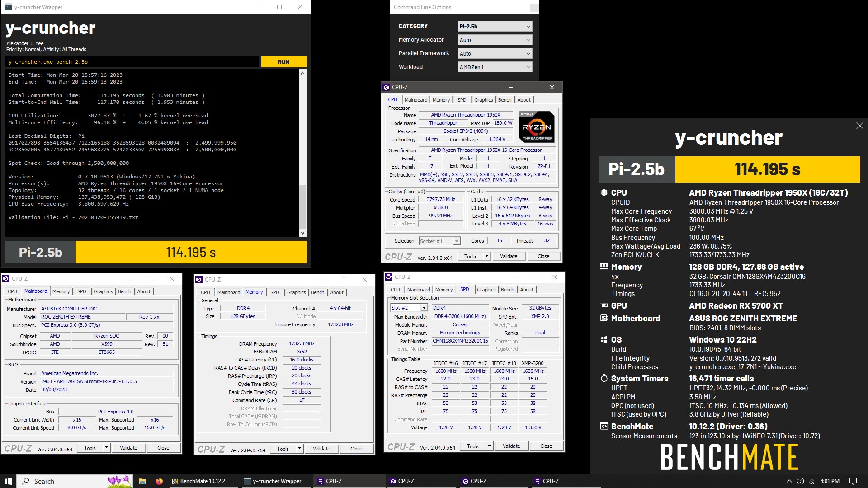
Task: Click Validate in the Memory window
Action: click(321, 449)
